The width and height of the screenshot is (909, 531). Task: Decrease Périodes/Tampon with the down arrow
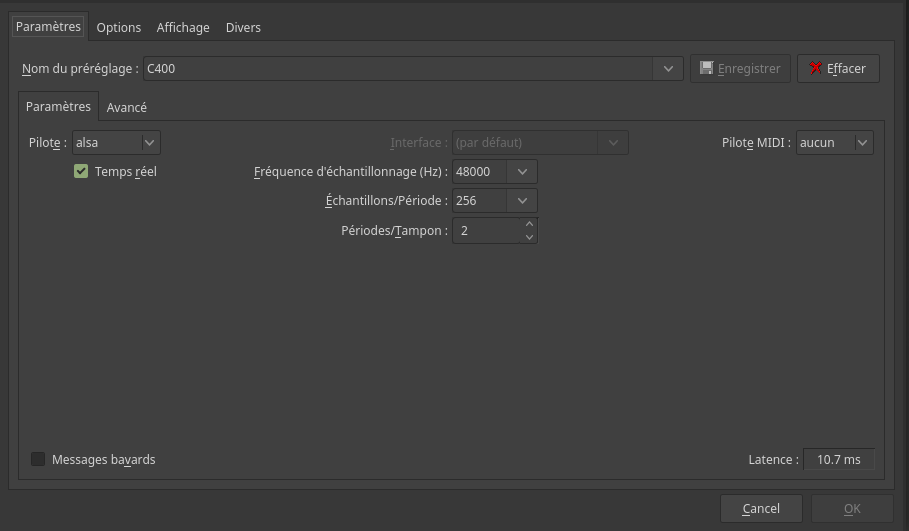coord(529,237)
